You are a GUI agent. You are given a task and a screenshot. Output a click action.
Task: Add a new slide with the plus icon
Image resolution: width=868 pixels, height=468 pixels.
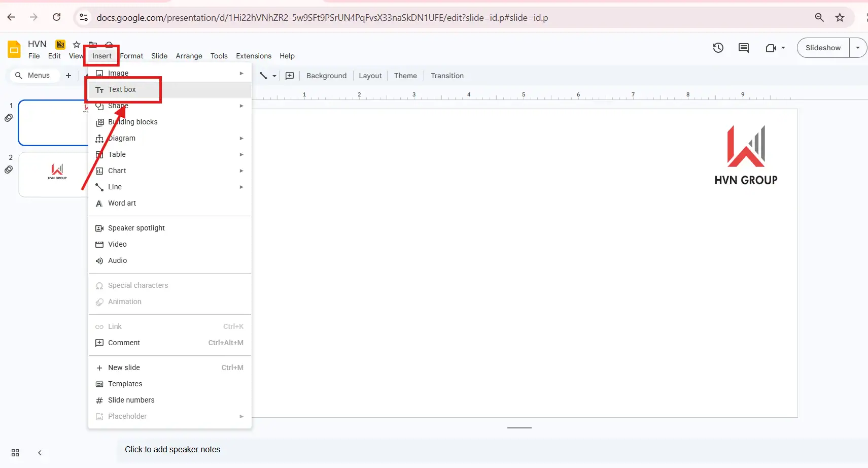click(x=68, y=75)
